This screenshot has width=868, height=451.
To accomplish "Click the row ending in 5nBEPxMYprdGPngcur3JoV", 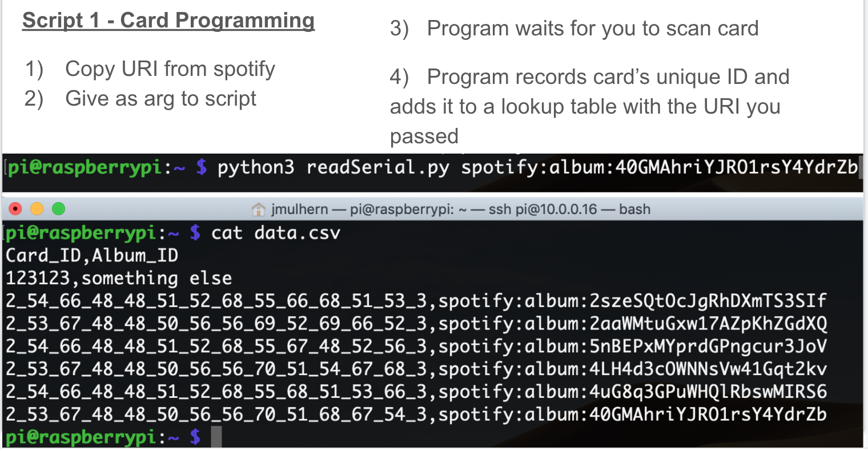I will 416,347.
